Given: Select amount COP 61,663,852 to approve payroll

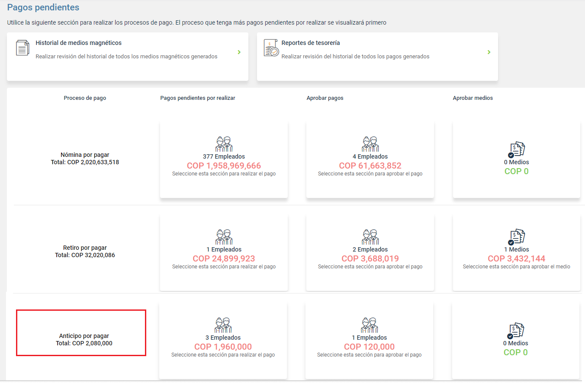Looking at the screenshot, I should 370,166.
